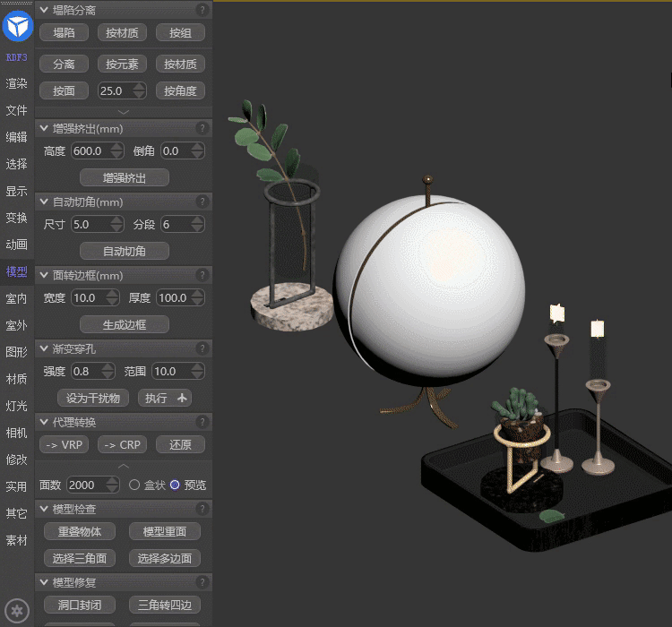Image resolution: width=672 pixels, height=627 pixels.
Task: Click 按组 collapse button
Action: click(180, 32)
